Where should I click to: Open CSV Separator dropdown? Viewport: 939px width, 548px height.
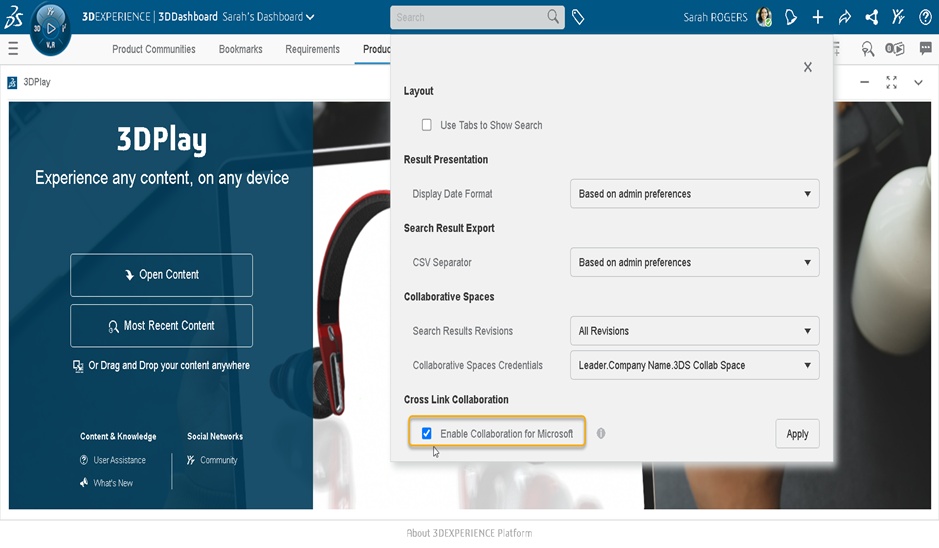(694, 262)
